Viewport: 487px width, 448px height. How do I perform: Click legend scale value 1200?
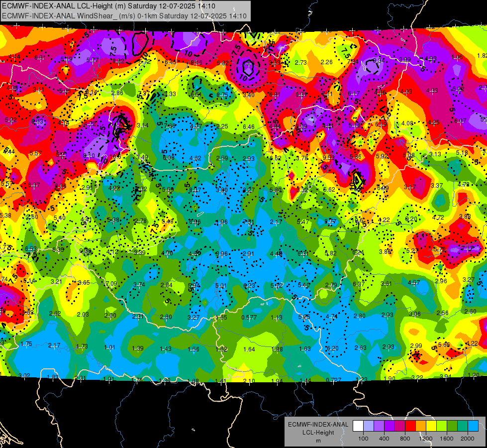426,439
